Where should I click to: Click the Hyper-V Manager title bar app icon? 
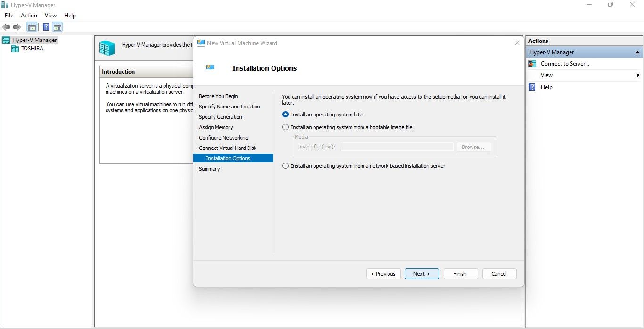[5, 5]
